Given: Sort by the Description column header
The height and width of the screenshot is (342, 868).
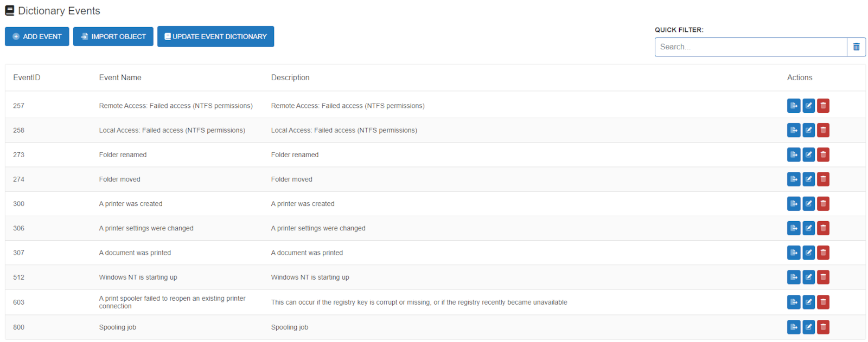Looking at the screenshot, I should coord(290,78).
